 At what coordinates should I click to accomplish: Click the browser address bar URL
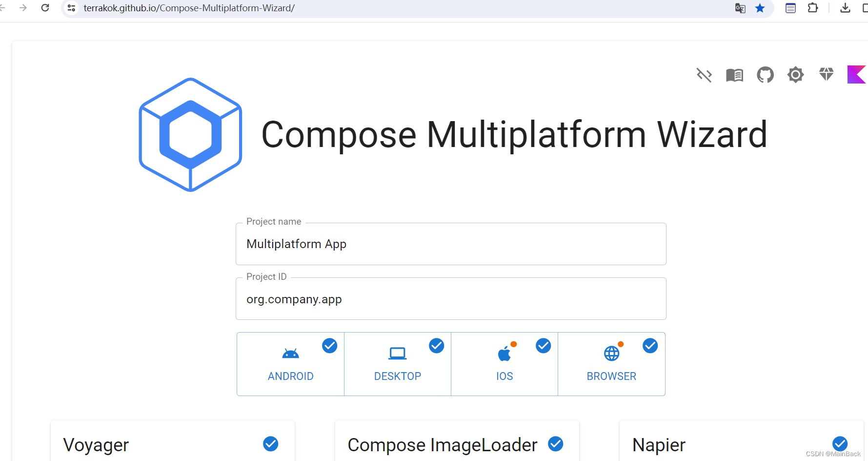pos(189,8)
